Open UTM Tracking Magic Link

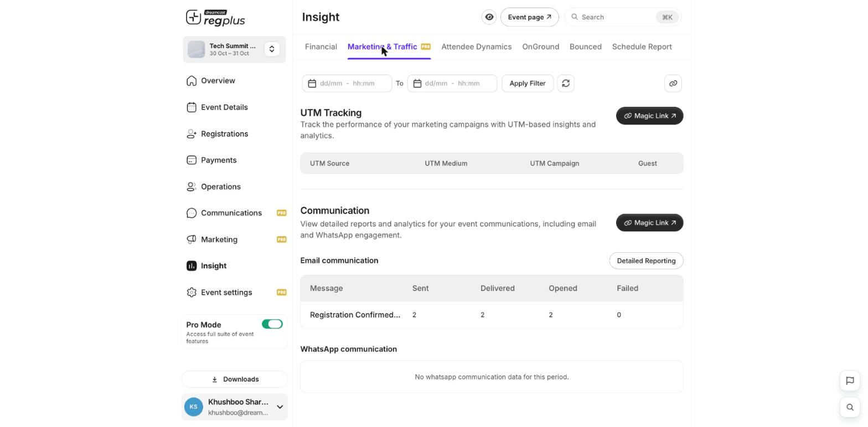point(650,116)
